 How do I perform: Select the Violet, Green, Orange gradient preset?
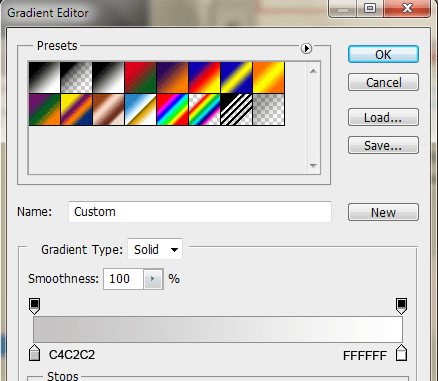pyautogui.click(x=44, y=109)
